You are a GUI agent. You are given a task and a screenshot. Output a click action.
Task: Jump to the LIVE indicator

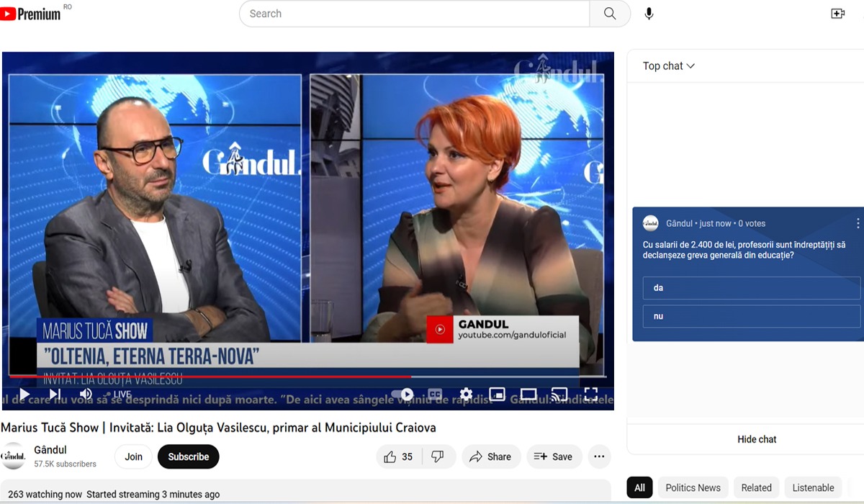(119, 395)
